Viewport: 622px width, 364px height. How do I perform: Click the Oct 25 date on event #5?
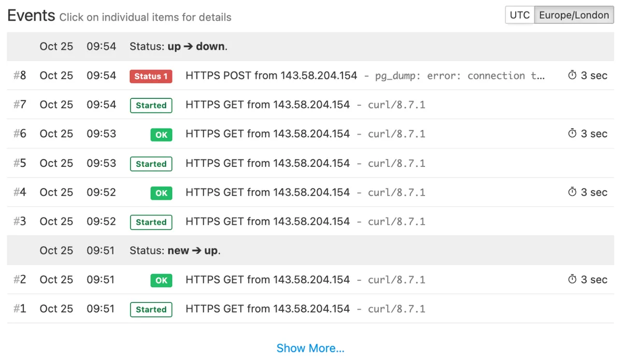click(56, 163)
